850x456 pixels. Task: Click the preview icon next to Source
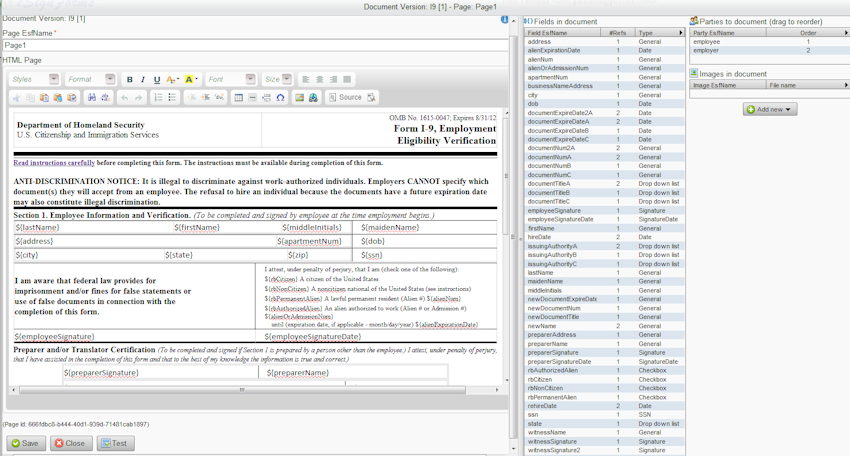pos(371,98)
